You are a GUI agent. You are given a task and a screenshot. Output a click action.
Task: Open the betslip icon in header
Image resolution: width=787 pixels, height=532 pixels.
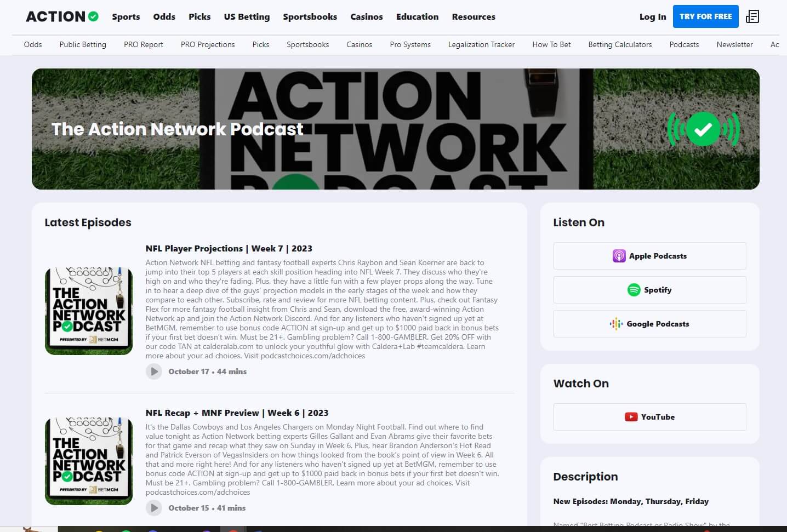[752, 16]
